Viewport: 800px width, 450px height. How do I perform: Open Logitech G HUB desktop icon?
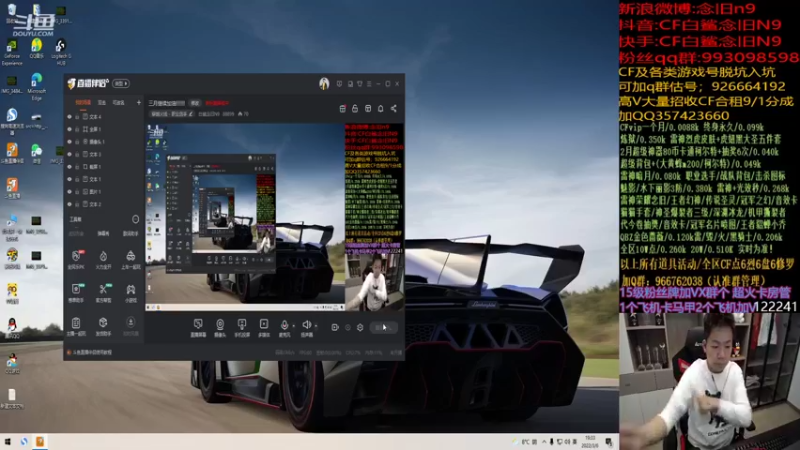(x=61, y=53)
